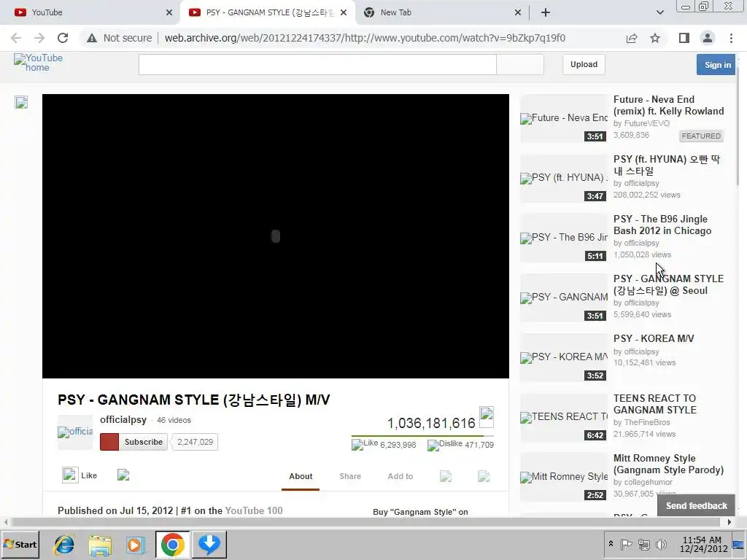The width and height of the screenshot is (747, 560).
Task: Close the YouTube tab
Action: point(169,12)
